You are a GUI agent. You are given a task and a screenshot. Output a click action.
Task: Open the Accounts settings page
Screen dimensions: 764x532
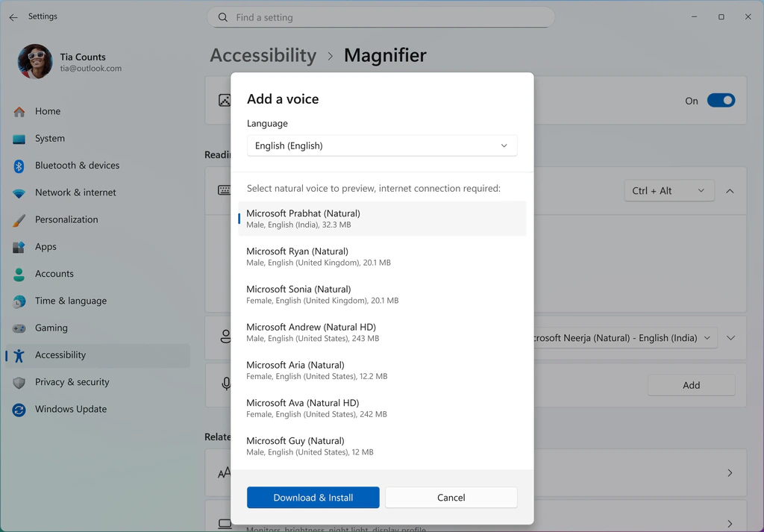pyautogui.click(x=54, y=274)
